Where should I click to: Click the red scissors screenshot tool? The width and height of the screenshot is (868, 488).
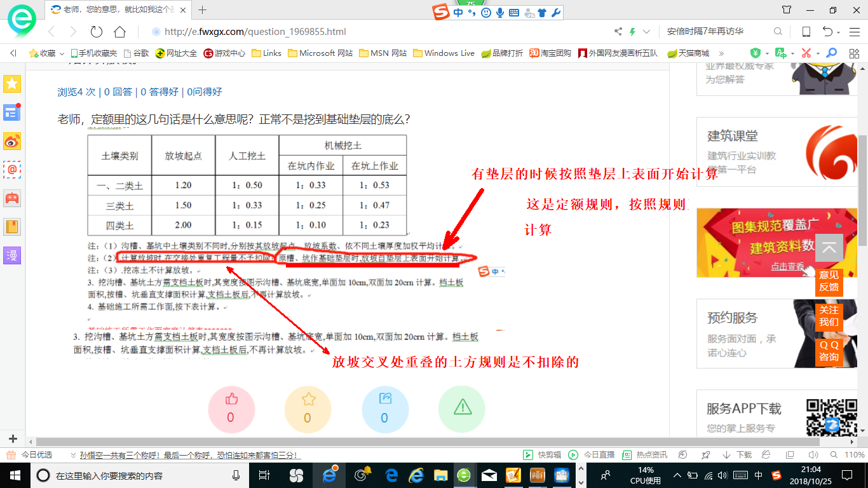pos(806,53)
